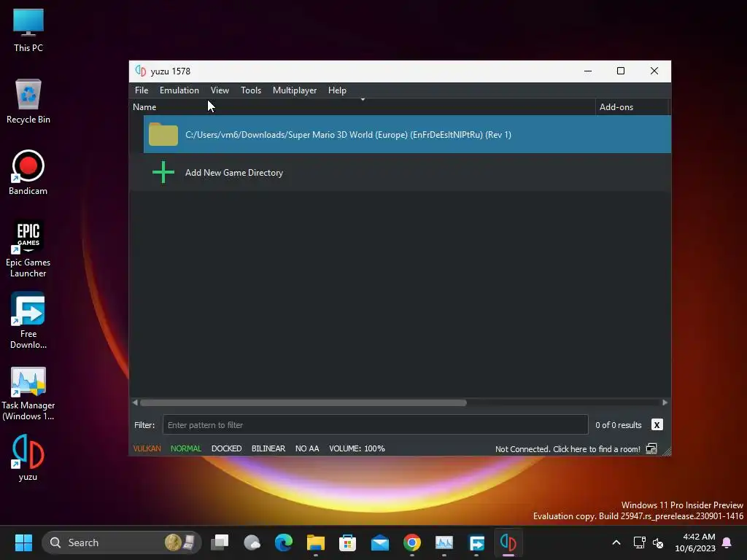Open Microsoft Store from taskbar
The height and width of the screenshot is (560, 747).
click(347, 542)
